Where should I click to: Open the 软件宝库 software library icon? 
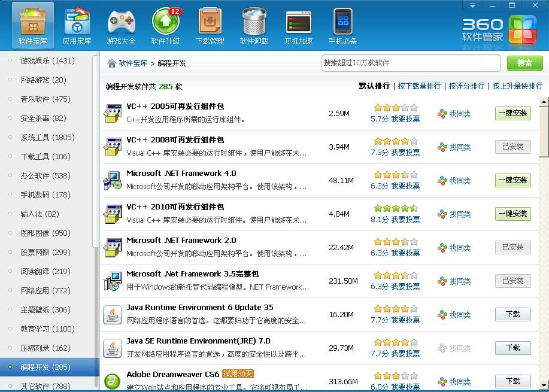[x=32, y=26]
